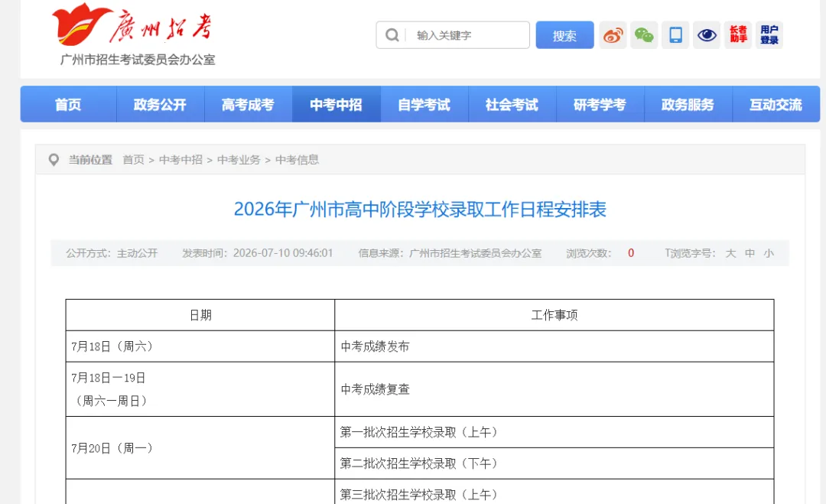Click the 7月20日（周一） date cell
826x504 pixels.
point(200,448)
